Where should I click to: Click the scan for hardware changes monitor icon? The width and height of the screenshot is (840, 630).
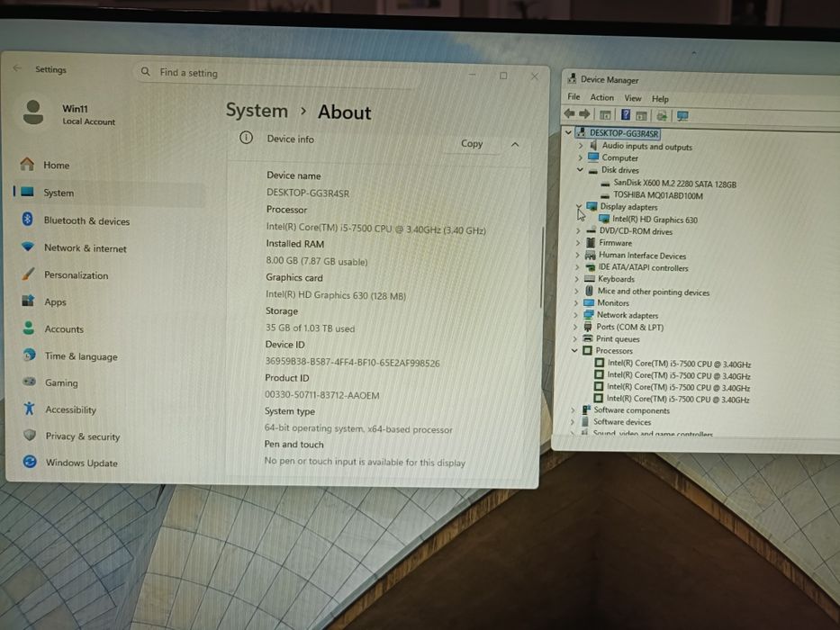(682, 116)
